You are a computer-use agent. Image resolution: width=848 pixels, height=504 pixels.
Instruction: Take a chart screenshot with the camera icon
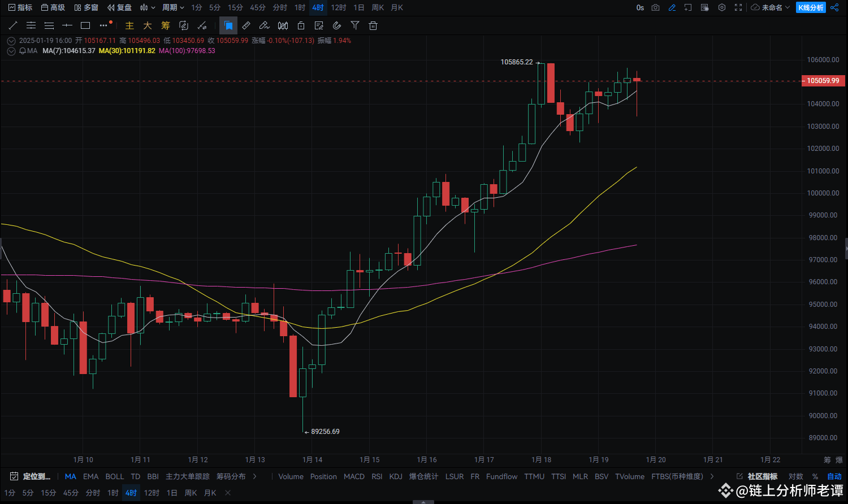655,8
